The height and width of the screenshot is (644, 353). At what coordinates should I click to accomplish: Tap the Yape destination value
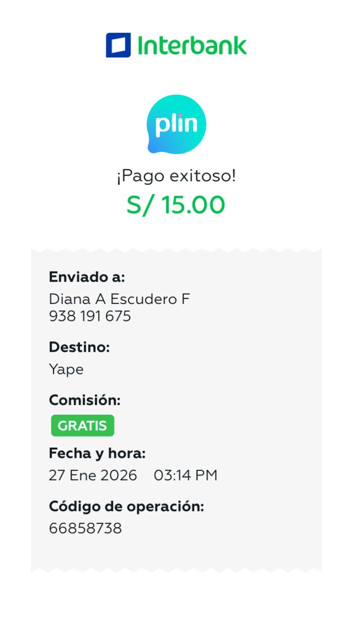click(x=66, y=370)
